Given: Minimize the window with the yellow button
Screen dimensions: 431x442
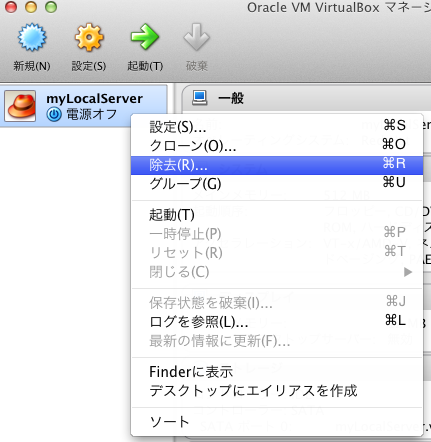Looking at the screenshot, I should click(x=31, y=7).
